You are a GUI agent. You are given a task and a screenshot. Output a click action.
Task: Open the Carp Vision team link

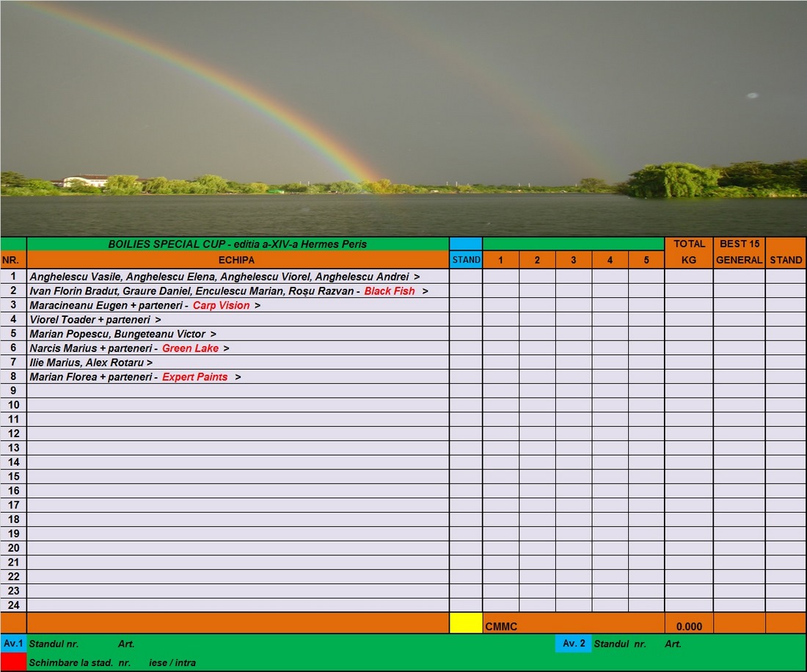tap(221, 305)
